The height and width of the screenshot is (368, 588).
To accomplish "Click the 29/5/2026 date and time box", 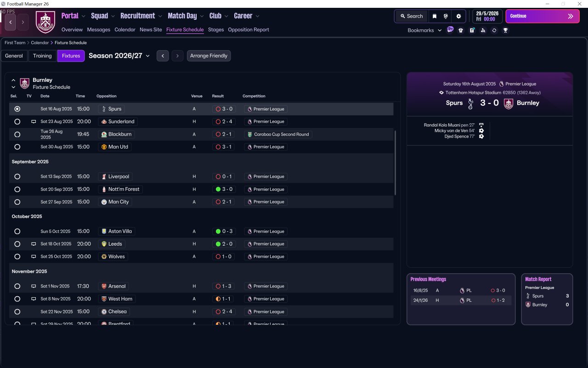I will 487,16.
